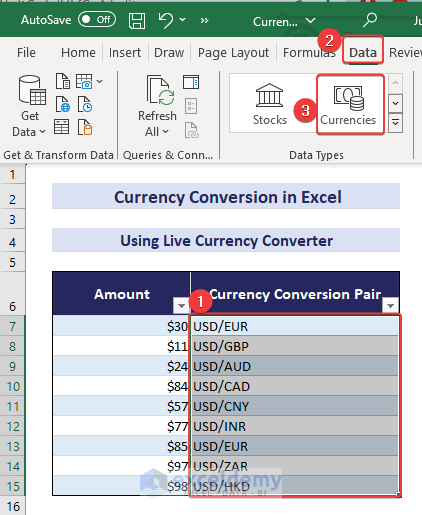Open the Currency Conversion Pair filter dropdown
The height and width of the screenshot is (515, 422).
pos(390,305)
